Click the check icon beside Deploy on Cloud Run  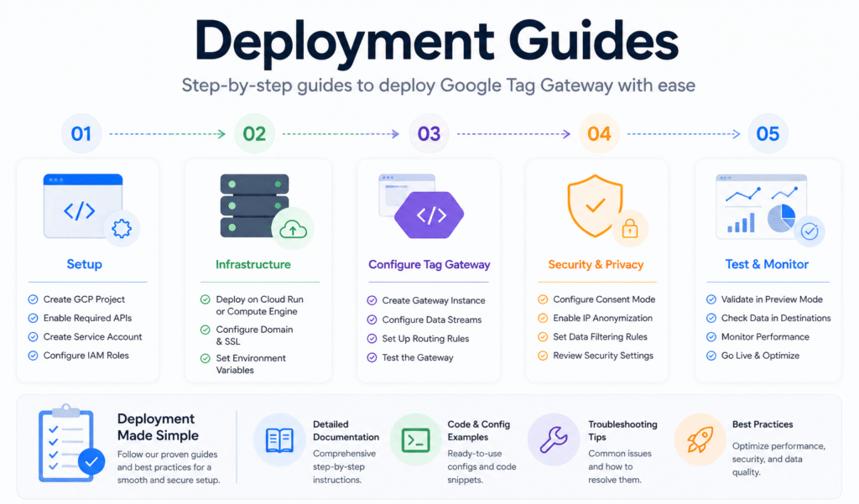pyautogui.click(x=205, y=299)
